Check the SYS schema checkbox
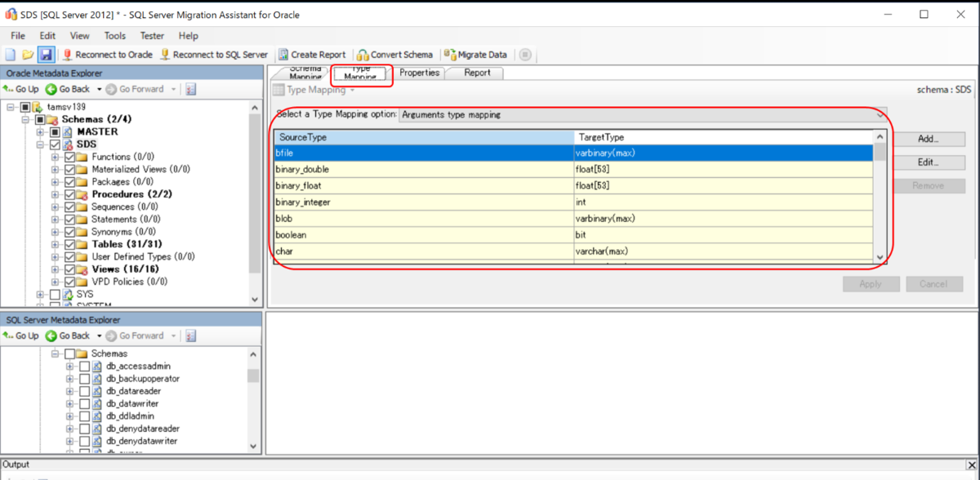Viewport: 980px width, 480px height. 55,294
